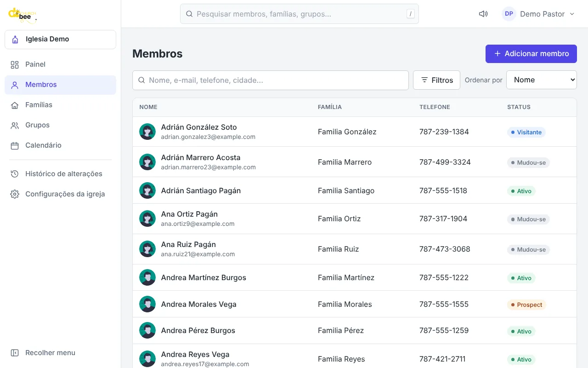The height and width of the screenshot is (368, 588).
Task: Click phone number 787-317-1904
Action: [443, 218]
